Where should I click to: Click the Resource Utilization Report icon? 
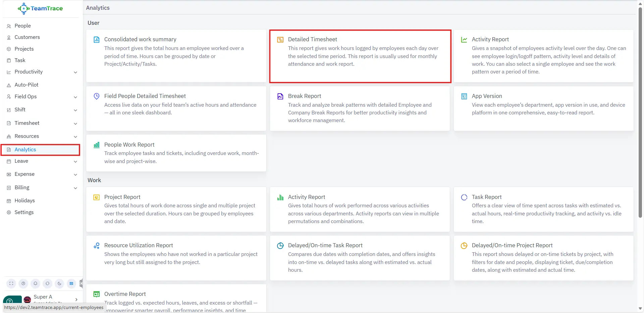click(97, 246)
